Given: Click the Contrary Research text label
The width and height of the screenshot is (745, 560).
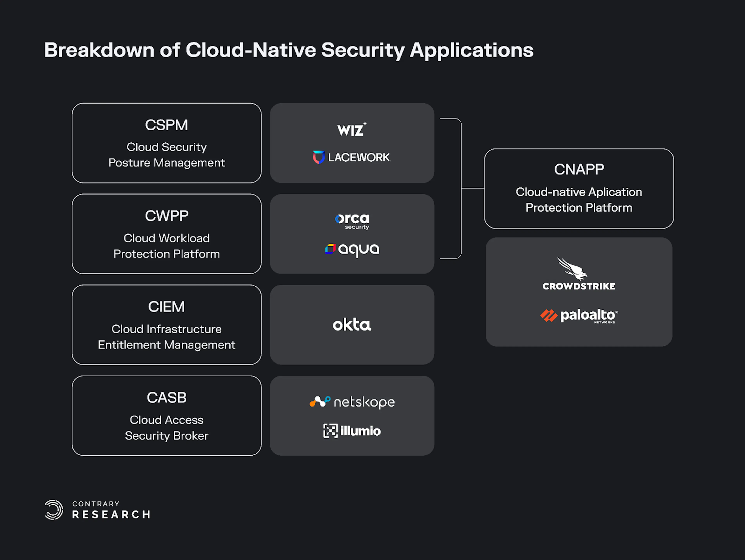Looking at the screenshot, I should click(111, 510).
